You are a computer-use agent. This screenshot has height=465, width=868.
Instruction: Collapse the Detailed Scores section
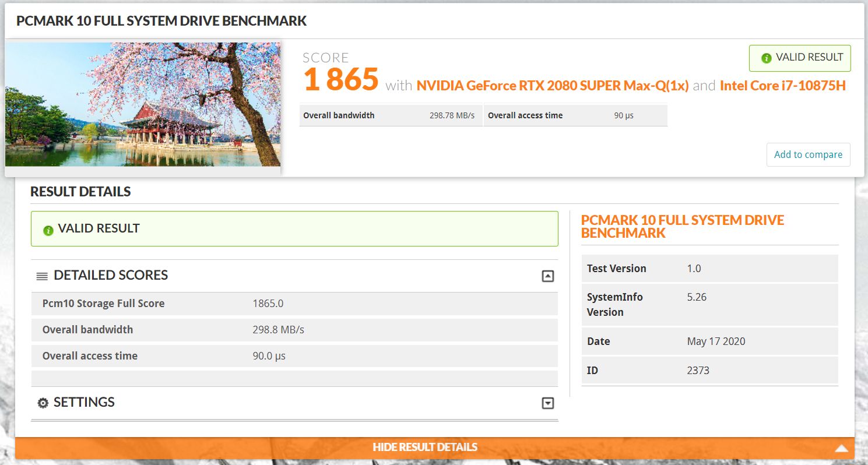coord(547,276)
